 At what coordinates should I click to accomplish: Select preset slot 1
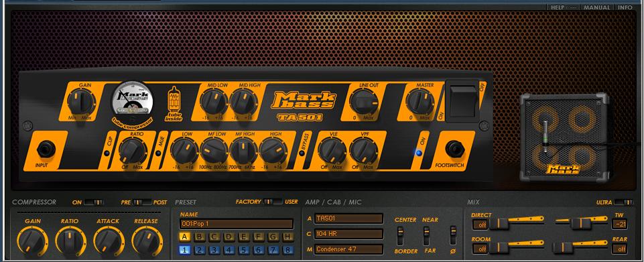pos(184,250)
